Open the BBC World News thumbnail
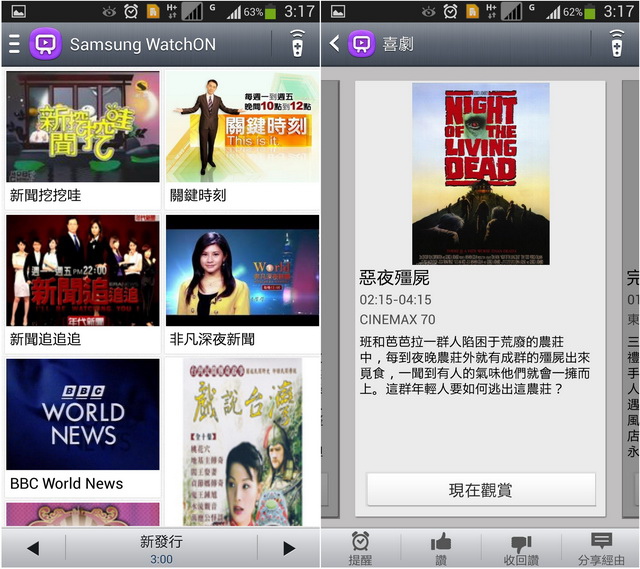 [83, 414]
